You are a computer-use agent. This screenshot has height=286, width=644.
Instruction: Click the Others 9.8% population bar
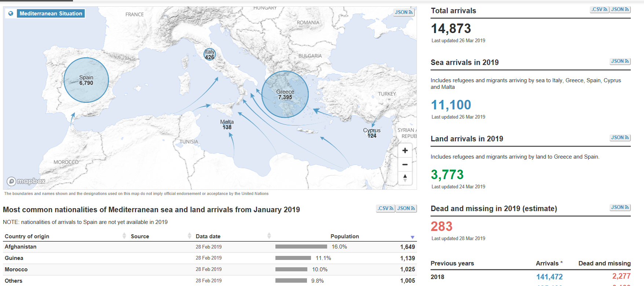[291, 281]
